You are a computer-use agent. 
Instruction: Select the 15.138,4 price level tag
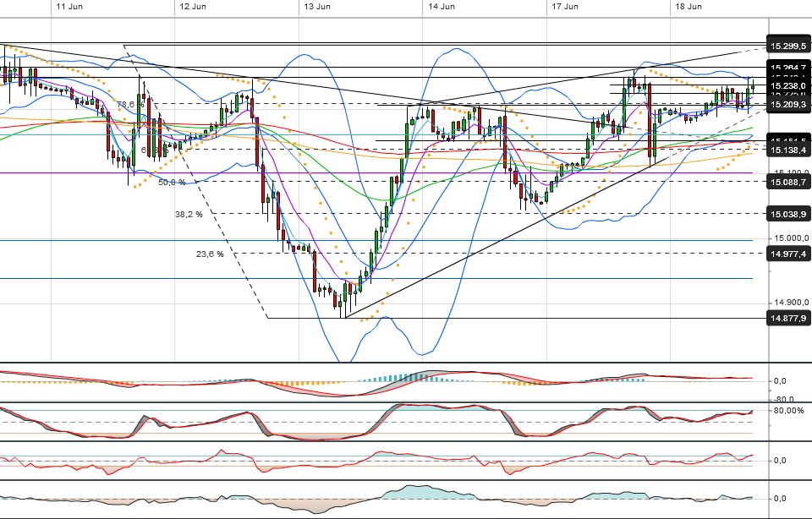[788, 150]
